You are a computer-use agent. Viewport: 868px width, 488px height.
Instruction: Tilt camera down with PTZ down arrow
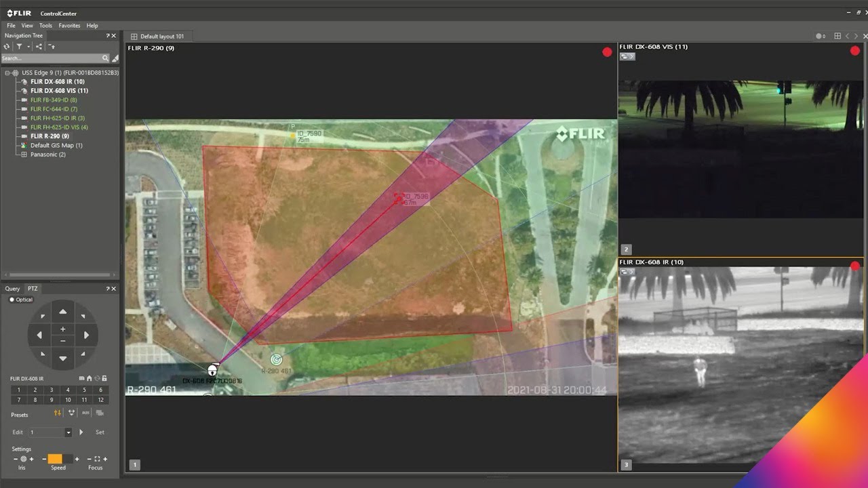63,358
